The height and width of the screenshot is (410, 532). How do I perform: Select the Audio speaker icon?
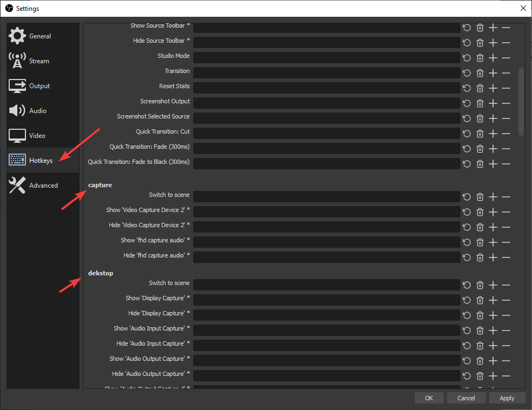[17, 110]
